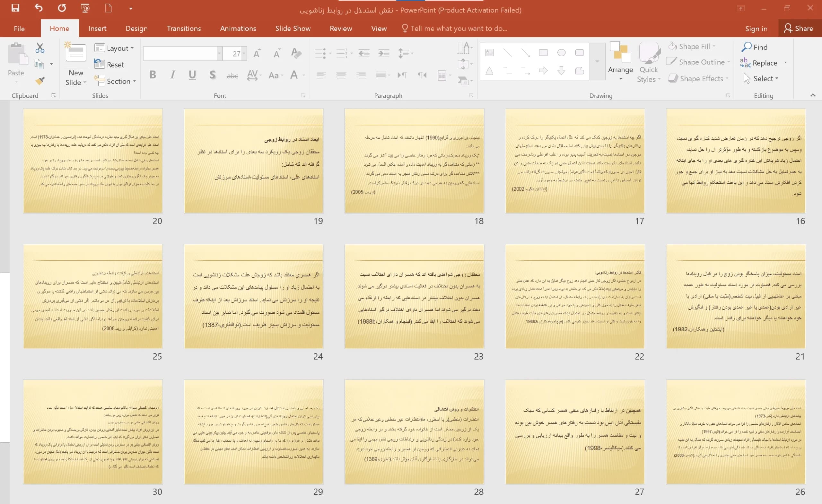Click the Redo icon in title bar
The image size is (822, 504).
click(x=62, y=8)
